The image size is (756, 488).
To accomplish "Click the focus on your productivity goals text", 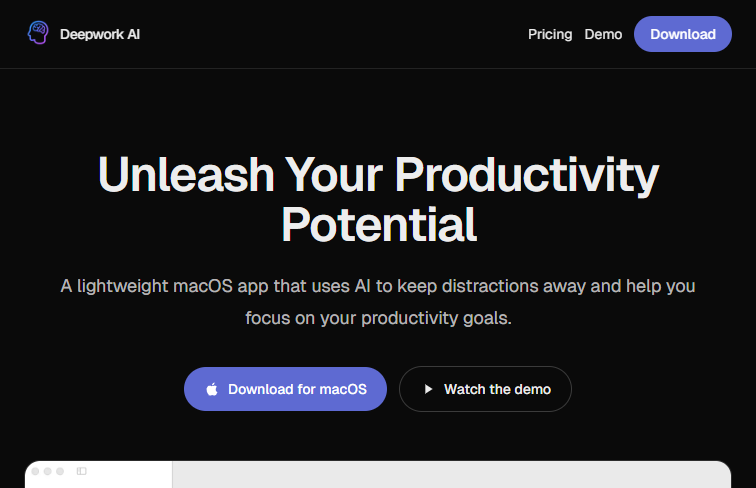I will 378,318.
